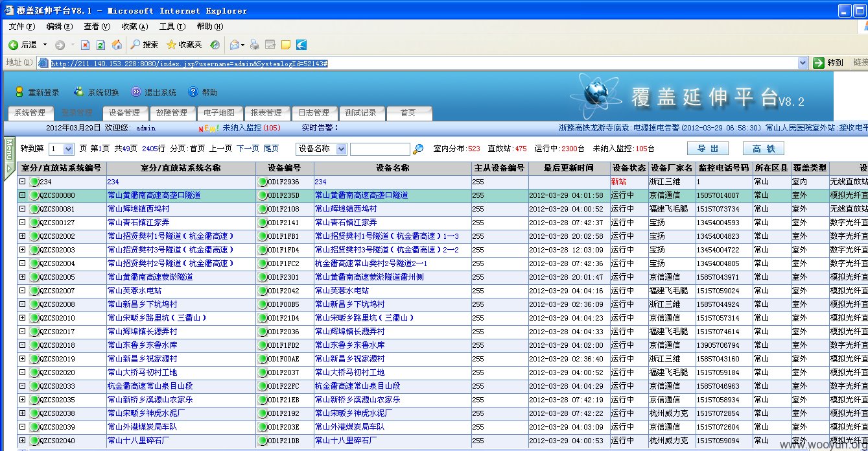Click the IE Refresh page icon
This screenshot has height=451, width=868.
click(100, 45)
